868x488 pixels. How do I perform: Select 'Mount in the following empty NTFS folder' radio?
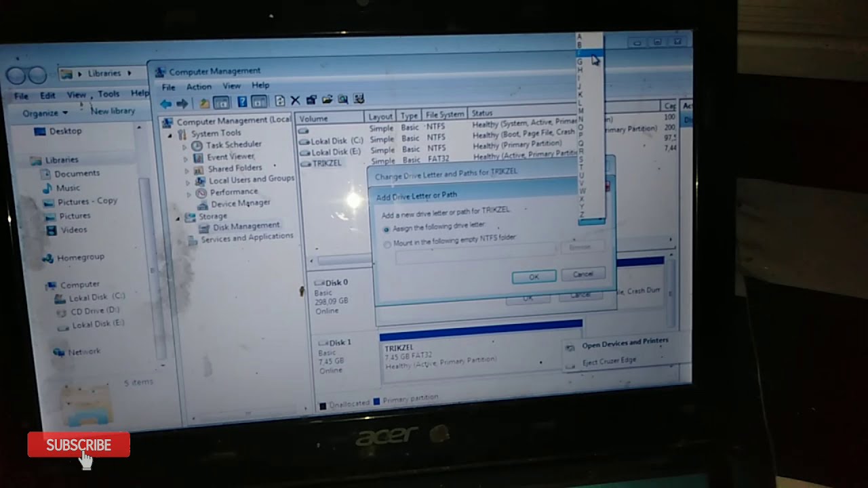(x=387, y=244)
